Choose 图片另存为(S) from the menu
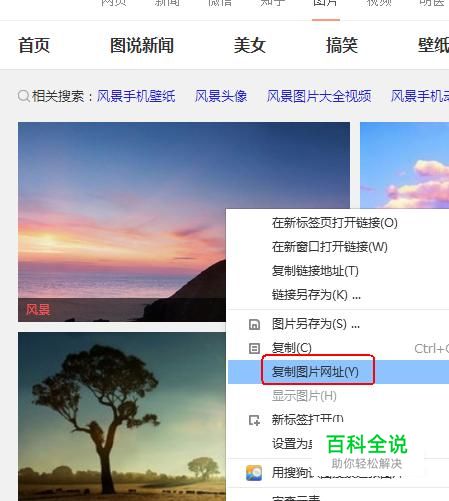The width and height of the screenshot is (449, 501). (316, 324)
